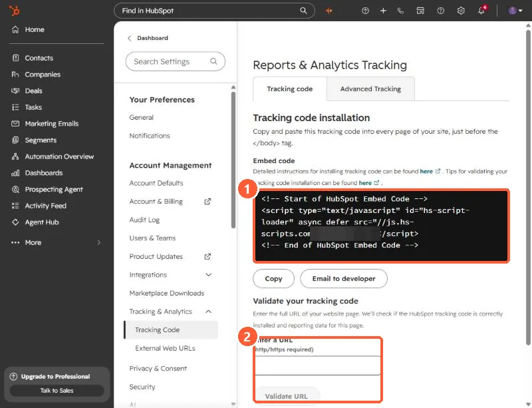Image resolution: width=532 pixels, height=408 pixels.
Task: Open Privacy & Consent settings
Action: coord(158,369)
